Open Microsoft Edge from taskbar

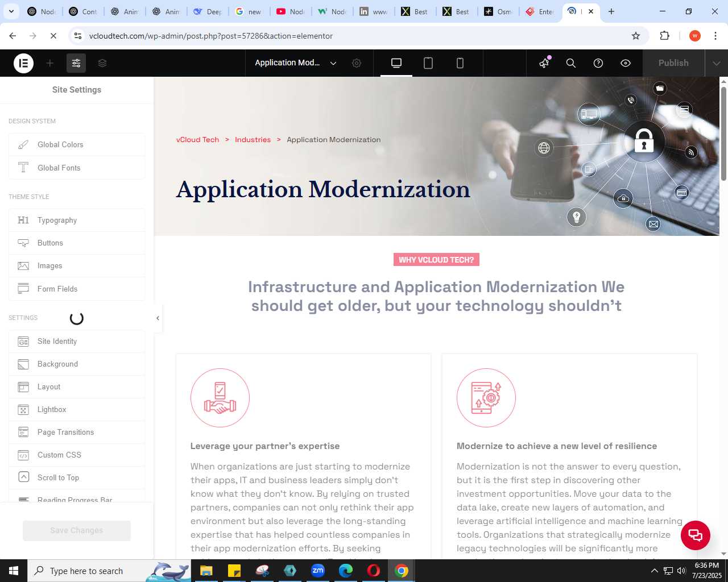point(346,571)
